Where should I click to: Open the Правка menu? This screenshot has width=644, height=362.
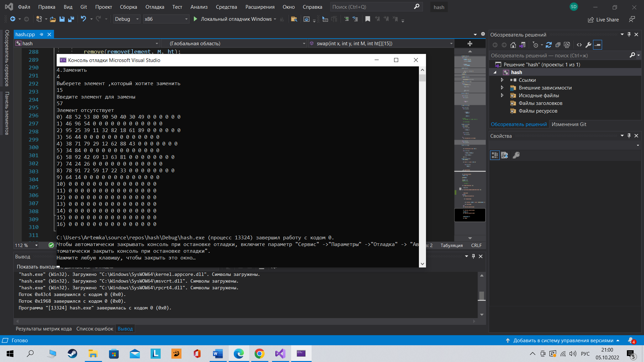click(x=47, y=7)
